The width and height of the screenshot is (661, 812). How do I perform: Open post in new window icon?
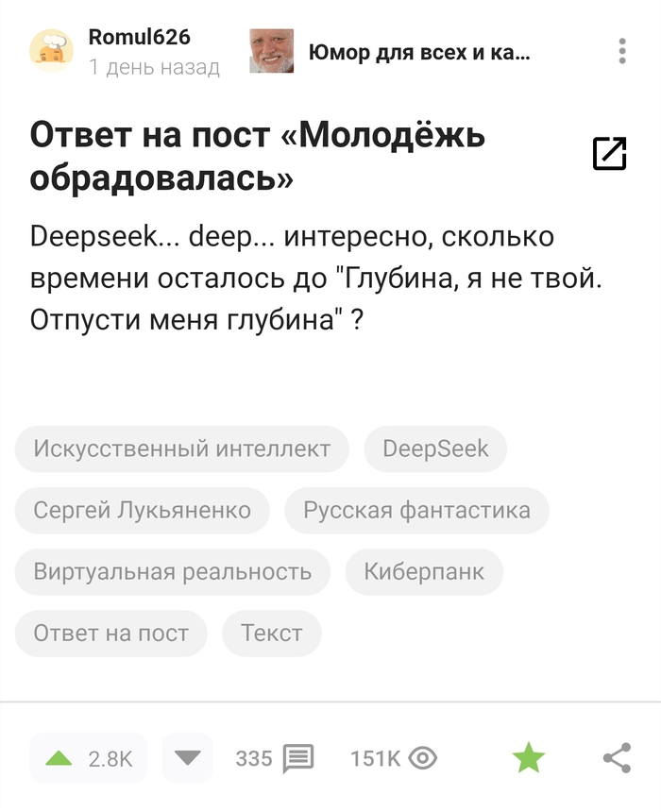[610, 154]
